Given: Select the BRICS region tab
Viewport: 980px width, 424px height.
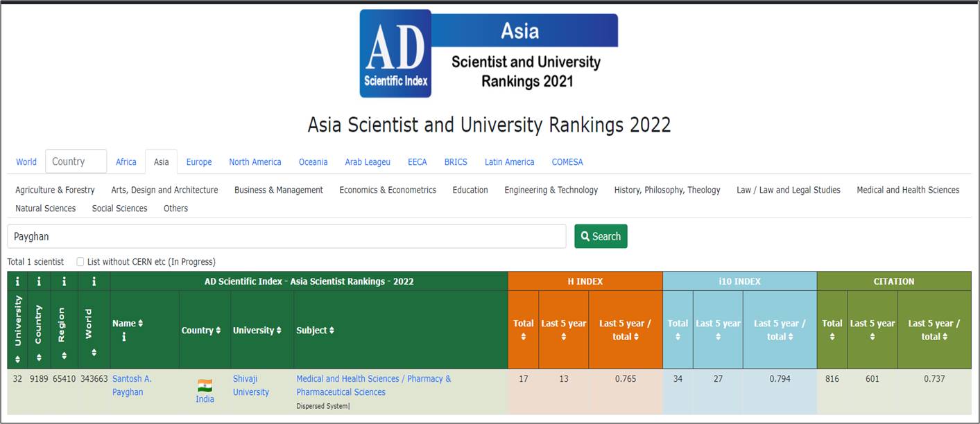Looking at the screenshot, I should click(x=456, y=162).
